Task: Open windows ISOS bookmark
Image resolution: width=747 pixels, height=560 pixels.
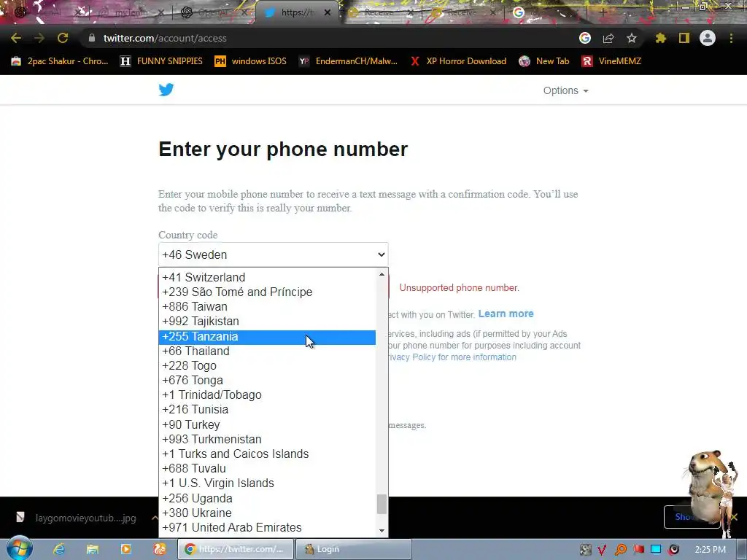Action: click(x=251, y=61)
